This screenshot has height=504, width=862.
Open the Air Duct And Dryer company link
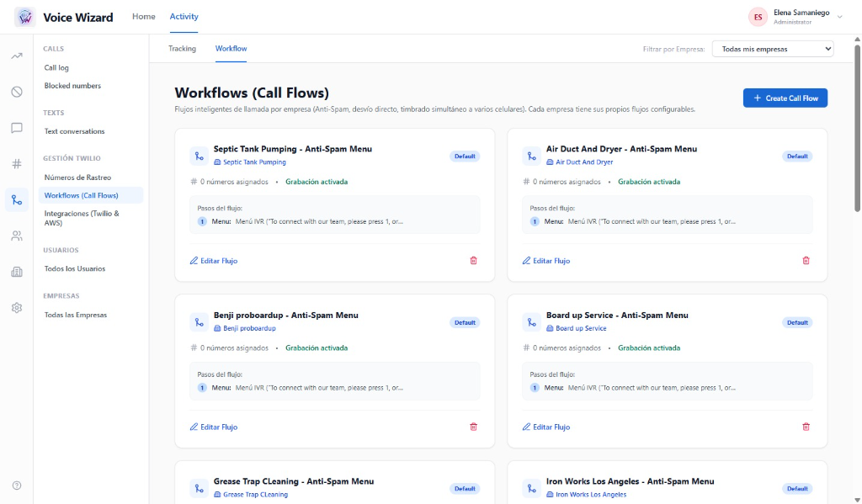[580, 162]
